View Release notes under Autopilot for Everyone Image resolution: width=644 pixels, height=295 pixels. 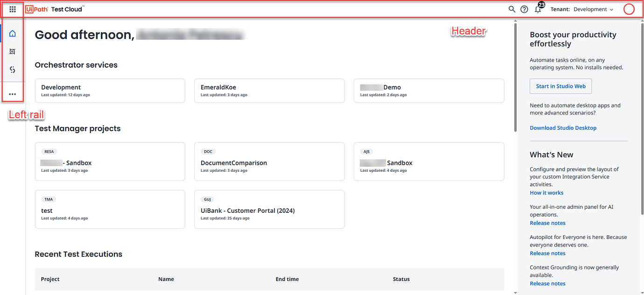coord(547,253)
